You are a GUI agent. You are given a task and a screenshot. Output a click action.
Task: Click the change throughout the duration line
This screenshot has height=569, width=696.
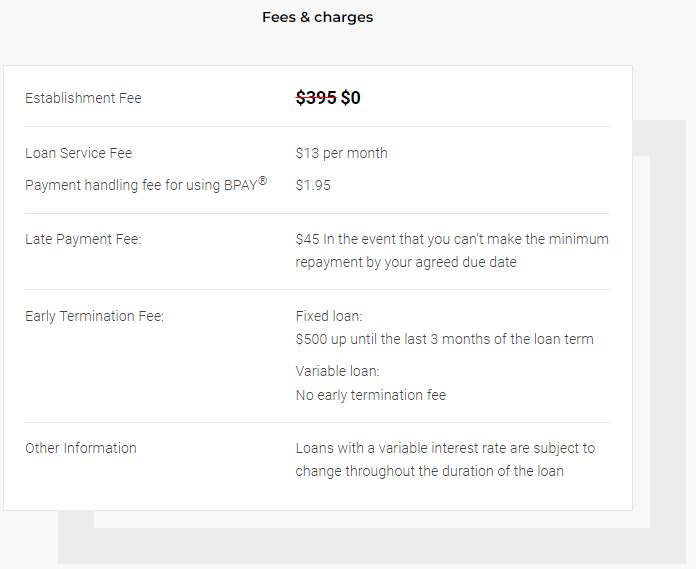click(429, 471)
